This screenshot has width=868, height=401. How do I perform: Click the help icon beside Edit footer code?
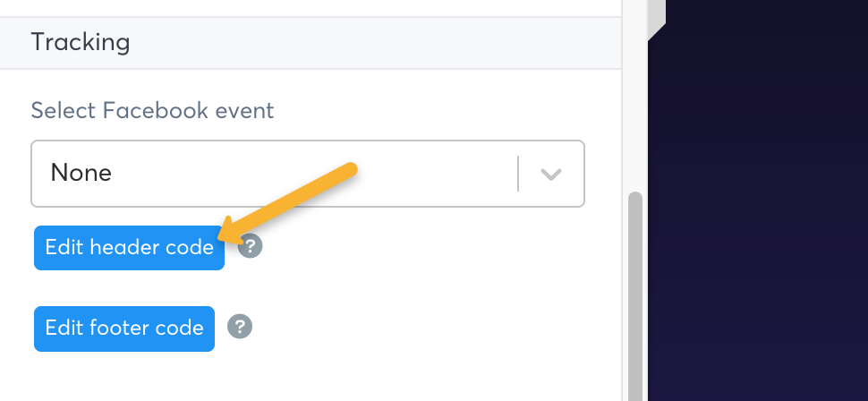tap(240, 327)
